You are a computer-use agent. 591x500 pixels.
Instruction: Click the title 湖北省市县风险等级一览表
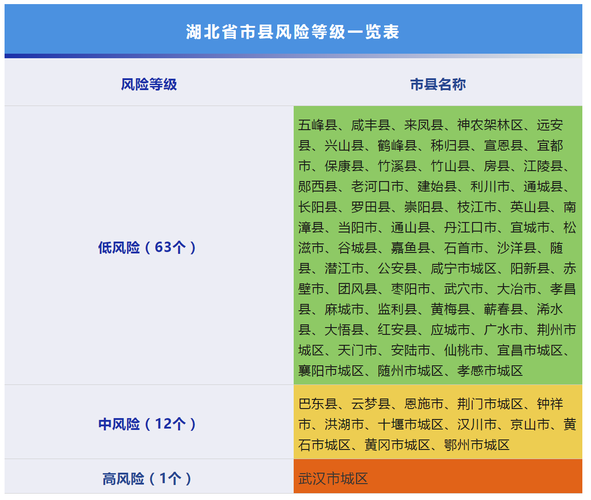pos(292,32)
